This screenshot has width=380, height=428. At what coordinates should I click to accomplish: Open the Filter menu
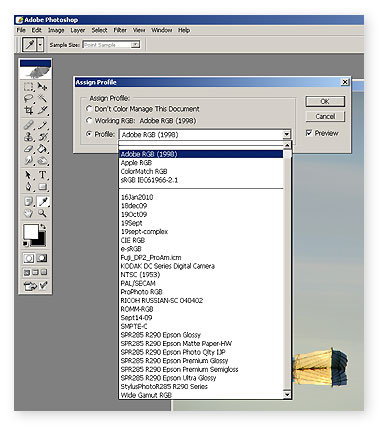point(120,30)
